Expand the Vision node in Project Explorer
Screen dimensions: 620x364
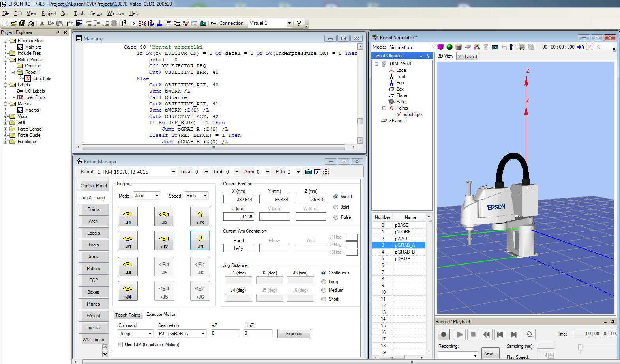(x=6, y=116)
